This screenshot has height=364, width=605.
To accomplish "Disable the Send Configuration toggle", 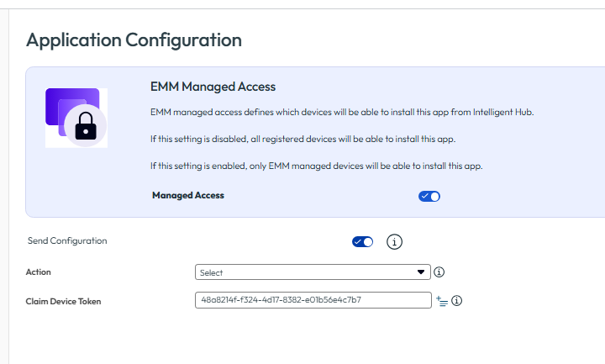I will point(362,242).
